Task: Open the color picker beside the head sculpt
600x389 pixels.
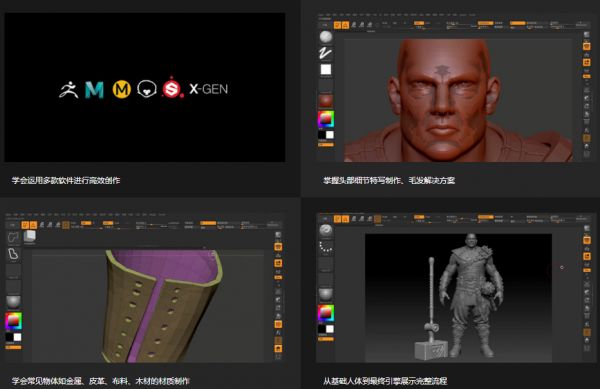Action: point(326,119)
